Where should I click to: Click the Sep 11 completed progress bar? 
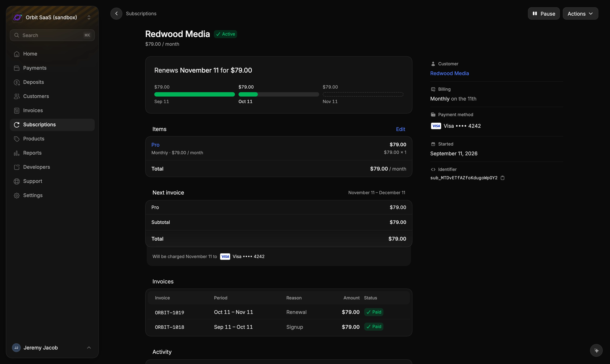click(195, 94)
